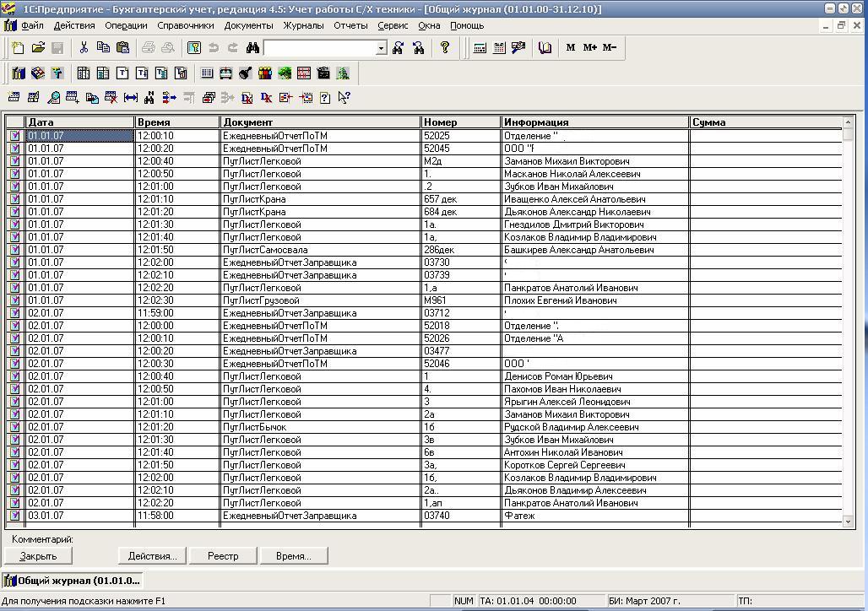Toggle the mark icon on Плохих Евгений row
This screenshot has height=611, width=868.
coord(14,300)
